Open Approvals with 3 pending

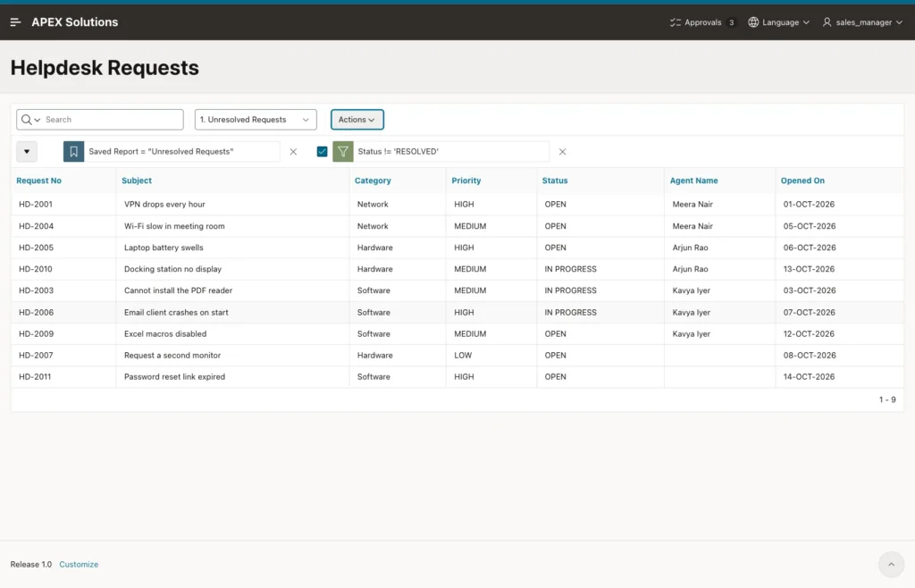702,22
